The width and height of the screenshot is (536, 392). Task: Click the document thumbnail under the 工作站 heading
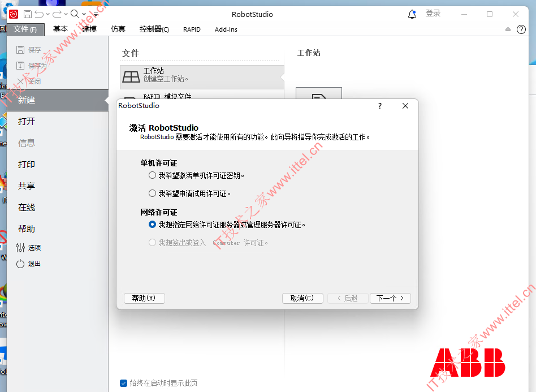pyautogui.click(x=318, y=93)
